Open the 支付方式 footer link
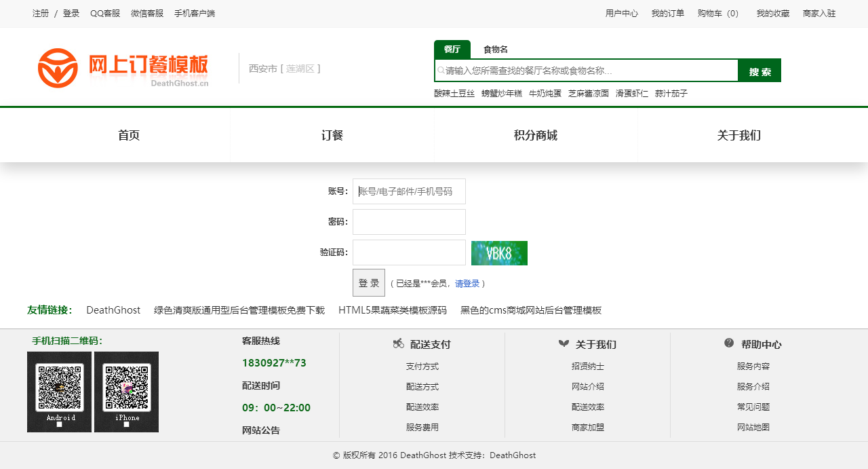 coord(422,367)
